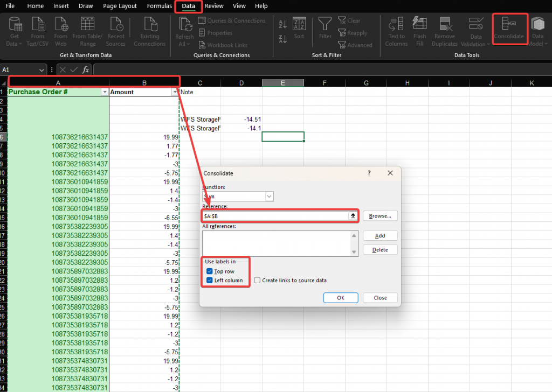The height and width of the screenshot is (392, 552).
Task: Uncheck the Left column checkbox
Action: pyautogui.click(x=209, y=281)
